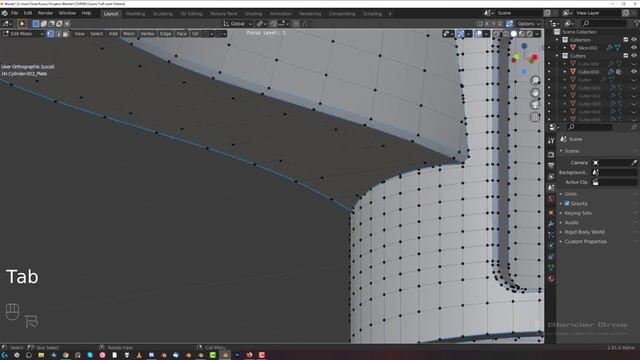The width and height of the screenshot is (640, 360).
Task: Select Slice.002 in the outliner
Action: click(588, 48)
